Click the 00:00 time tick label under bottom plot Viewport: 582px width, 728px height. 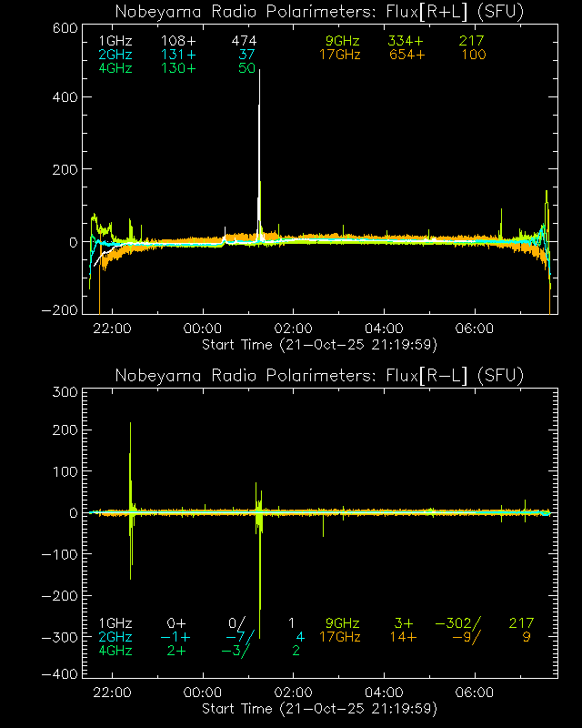pyautogui.click(x=203, y=693)
